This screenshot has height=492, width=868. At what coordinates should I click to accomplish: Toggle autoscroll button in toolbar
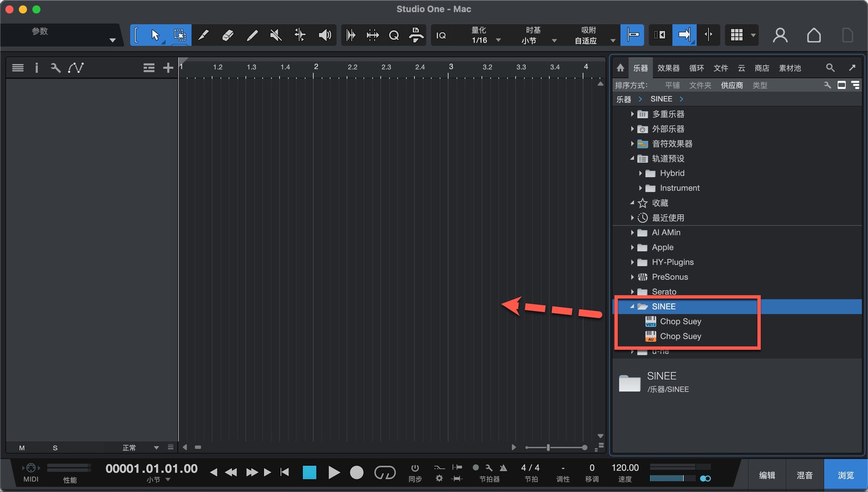coord(684,35)
